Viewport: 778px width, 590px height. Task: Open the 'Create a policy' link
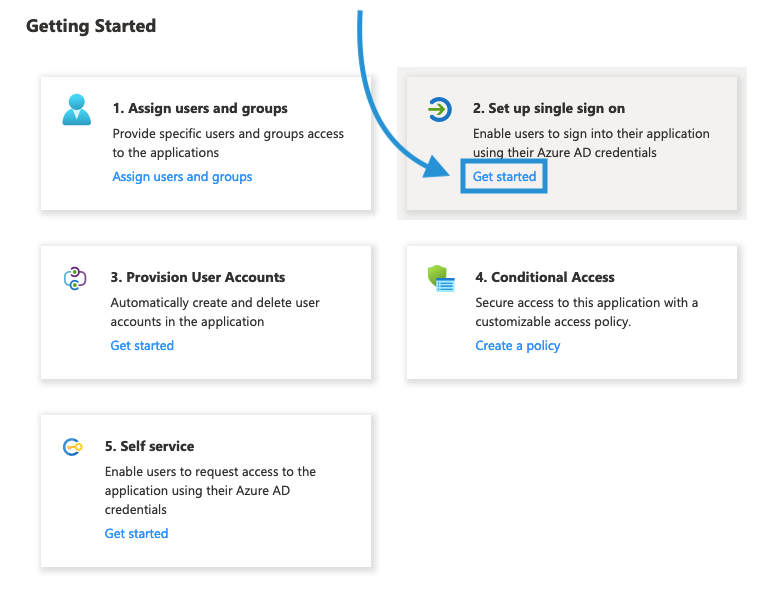(517, 346)
